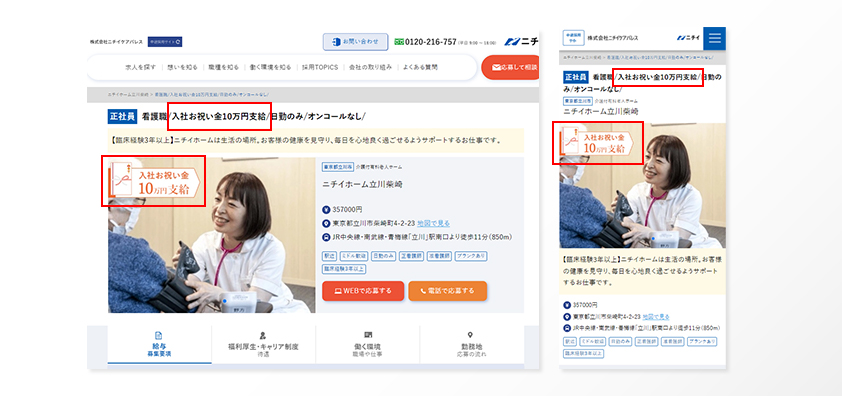Click the orange 電話で応募する button
The height and width of the screenshot is (396, 842).
pos(447,291)
